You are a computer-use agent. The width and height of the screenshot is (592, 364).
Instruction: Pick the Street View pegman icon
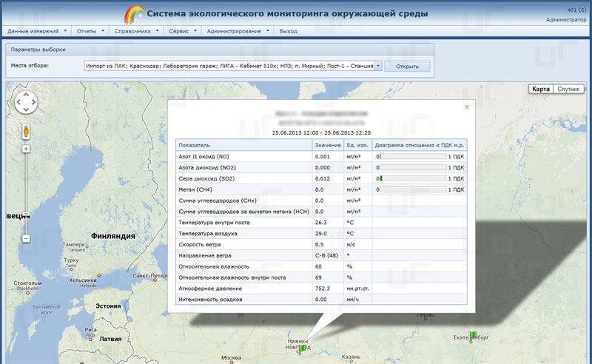click(26, 132)
